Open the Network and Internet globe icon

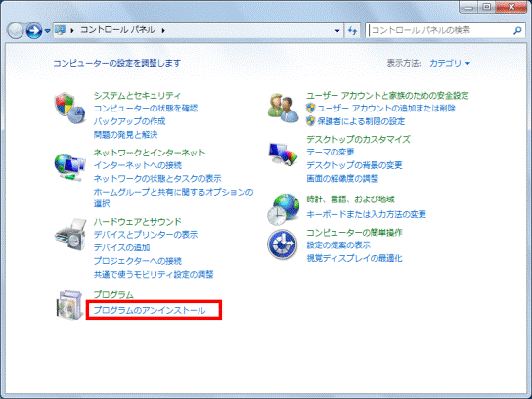click(x=69, y=167)
